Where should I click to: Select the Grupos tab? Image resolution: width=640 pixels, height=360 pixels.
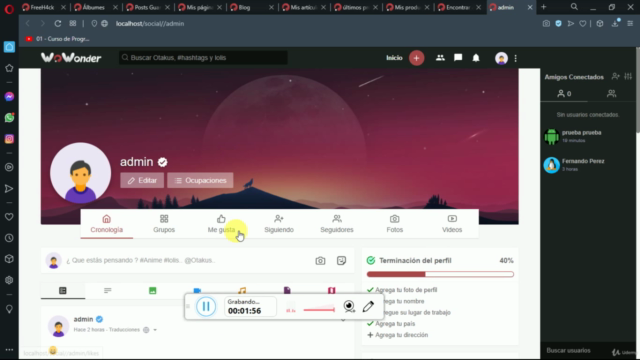tap(164, 224)
